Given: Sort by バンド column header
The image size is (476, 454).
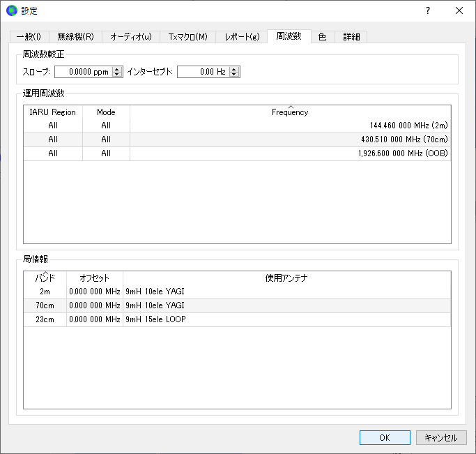Looking at the screenshot, I should (45, 278).
